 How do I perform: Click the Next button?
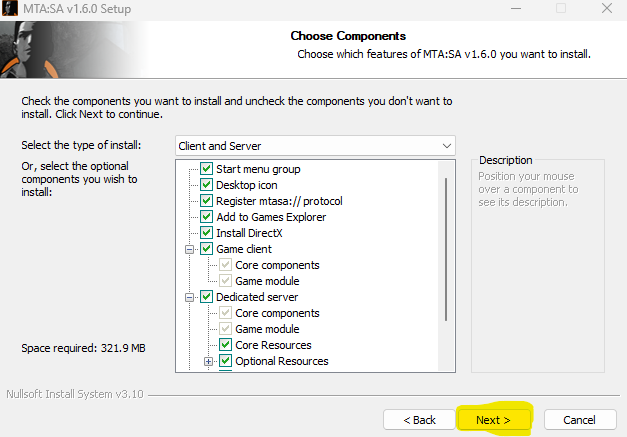[493, 420]
